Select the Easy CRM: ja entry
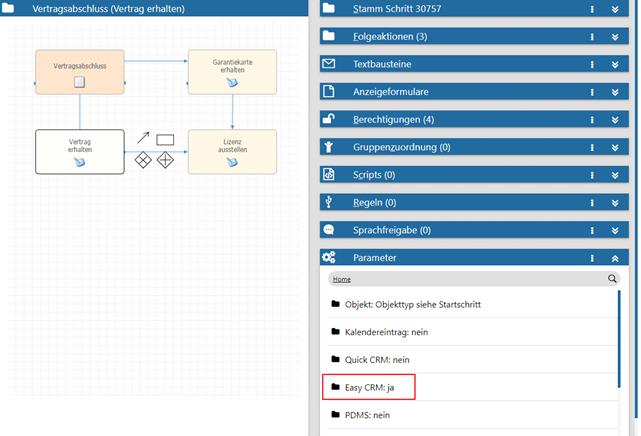641x436 pixels. [x=370, y=386]
